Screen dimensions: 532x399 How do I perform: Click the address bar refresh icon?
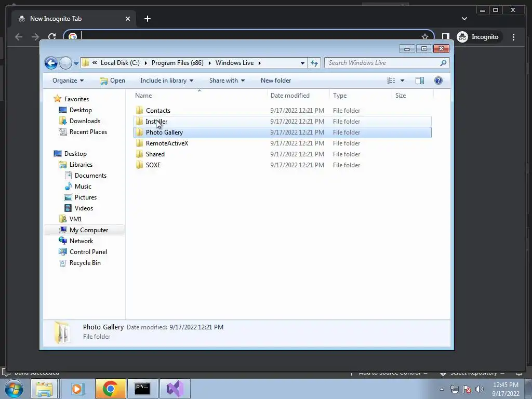314,63
